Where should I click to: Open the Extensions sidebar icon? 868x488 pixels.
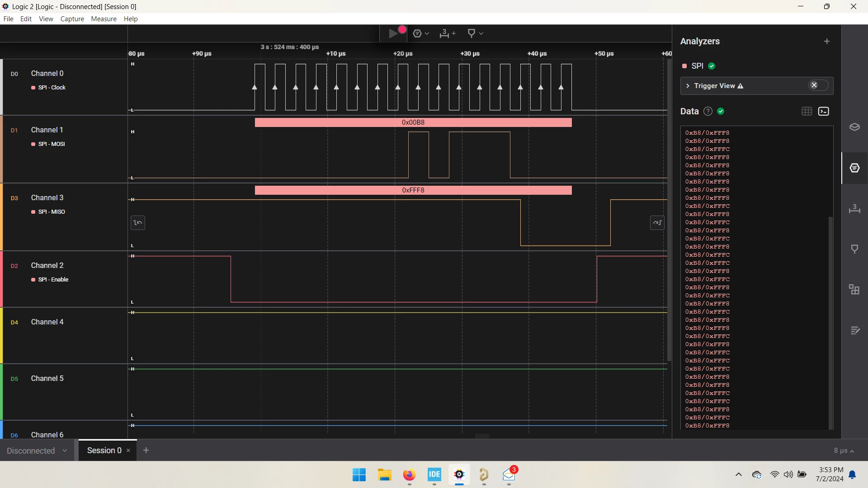[x=854, y=290]
